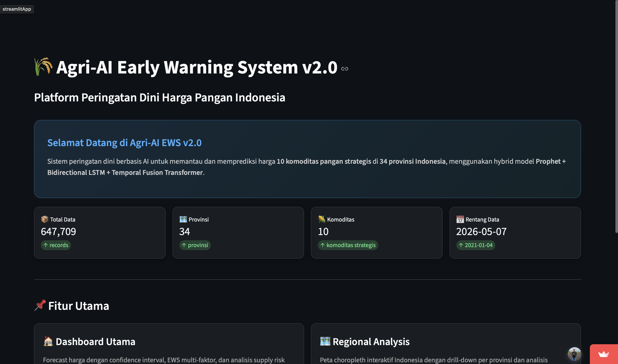Click the "Provinsi" metric label
This screenshot has height=364, width=618.
[x=199, y=220]
